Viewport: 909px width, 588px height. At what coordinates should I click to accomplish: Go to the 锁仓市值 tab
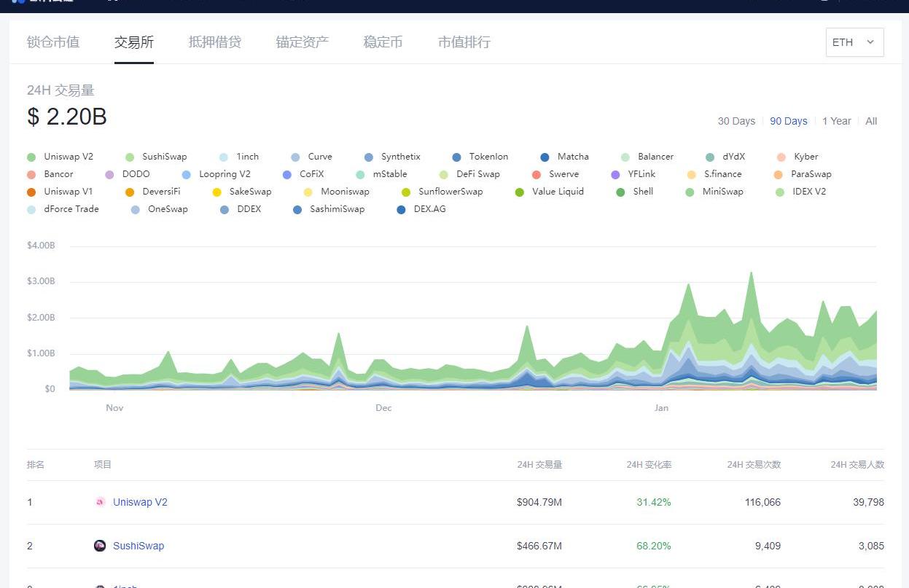[53, 42]
